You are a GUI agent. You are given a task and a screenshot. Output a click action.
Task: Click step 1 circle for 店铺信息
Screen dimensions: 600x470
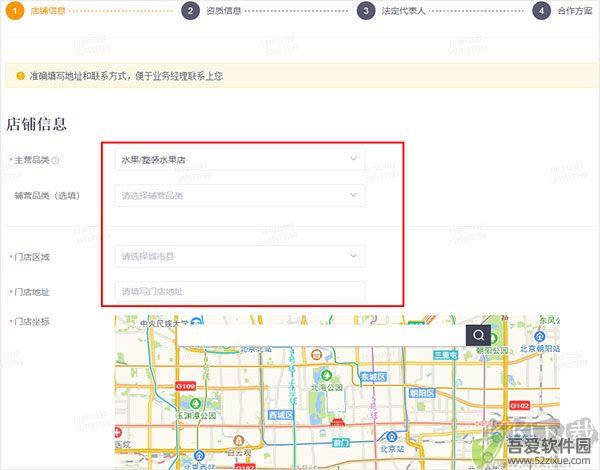(x=15, y=10)
